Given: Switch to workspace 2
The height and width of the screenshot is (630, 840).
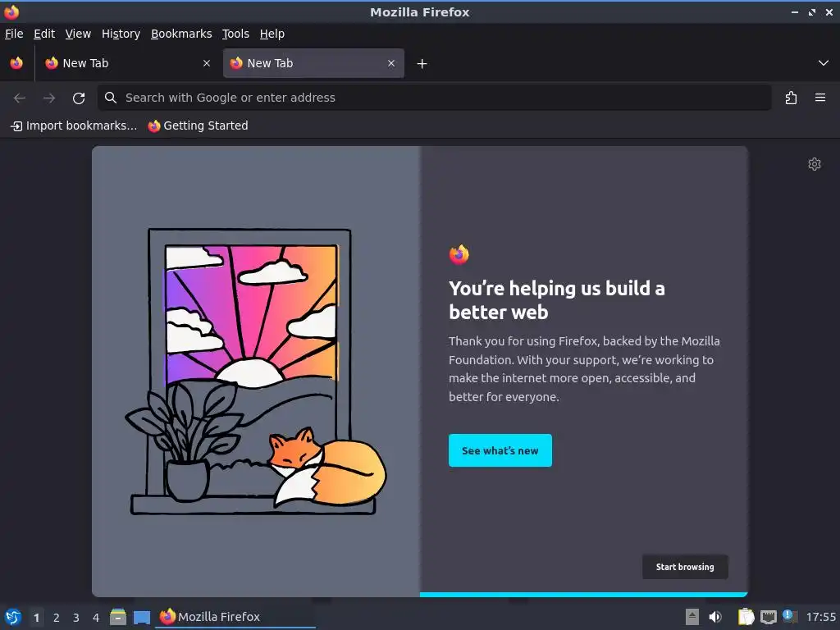Looking at the screenshot, I should tap(57, 618).
